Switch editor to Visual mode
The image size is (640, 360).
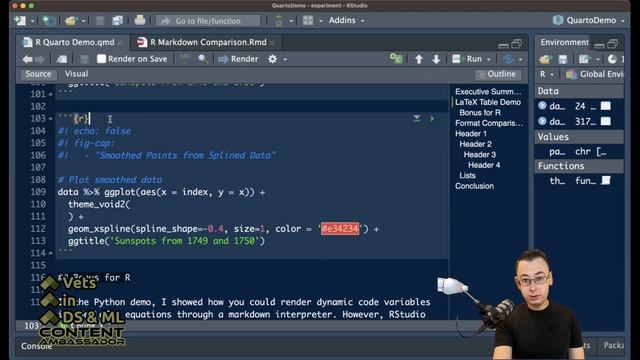click(76, 74)
